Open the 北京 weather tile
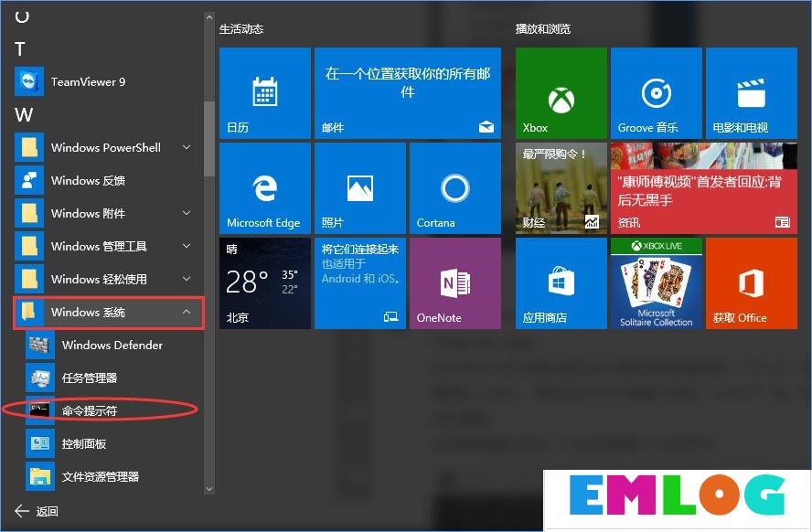The height and width of the screenshot is (532, 812). (264, 283)
